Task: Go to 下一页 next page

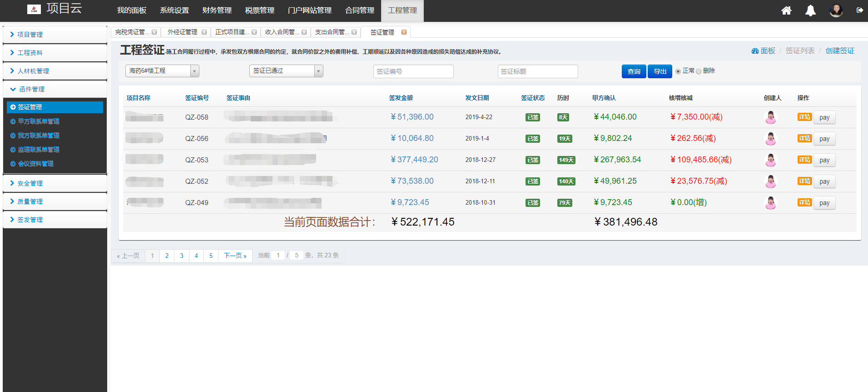Action: (x=235, y=256)
